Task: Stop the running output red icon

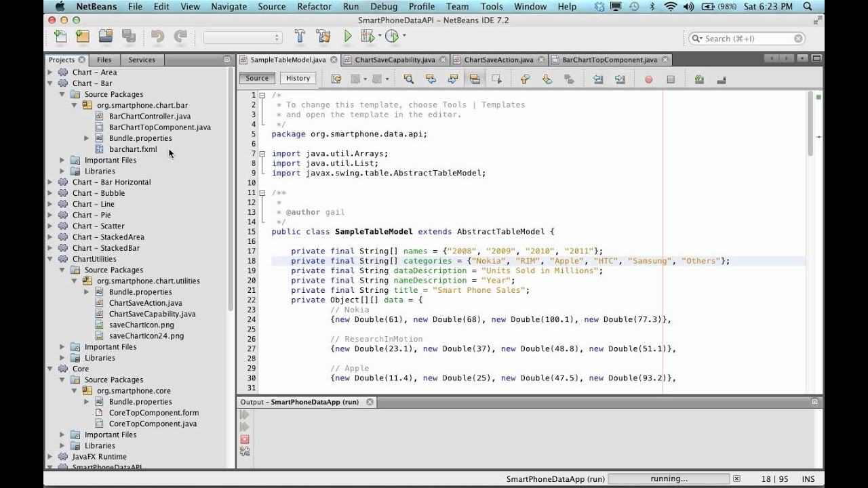Action: point(245,439)
